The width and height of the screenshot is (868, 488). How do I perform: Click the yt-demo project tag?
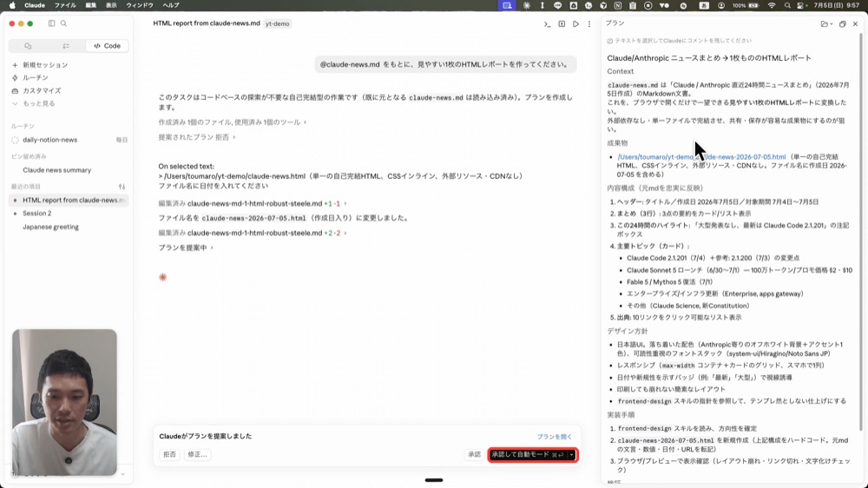point(278,23)
